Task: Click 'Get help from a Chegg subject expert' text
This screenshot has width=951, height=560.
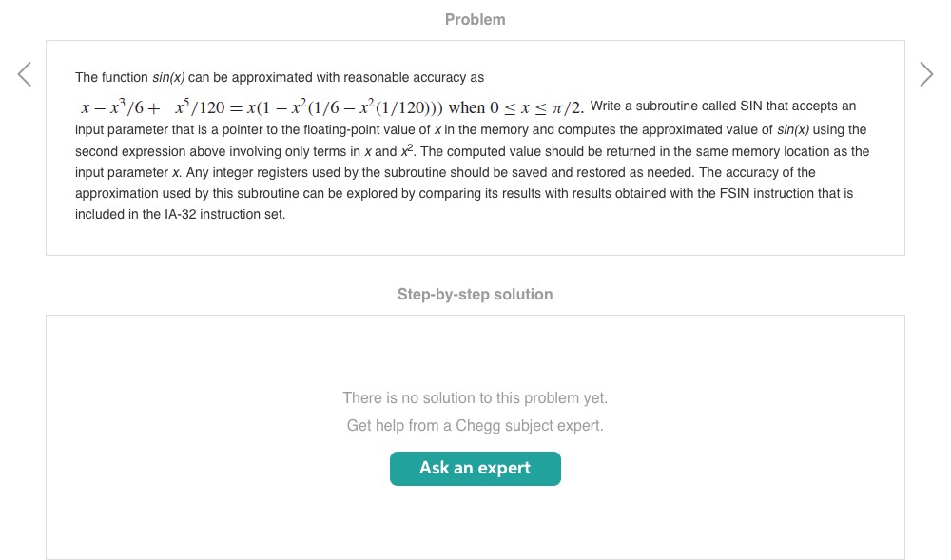Action: click(475, 426)
